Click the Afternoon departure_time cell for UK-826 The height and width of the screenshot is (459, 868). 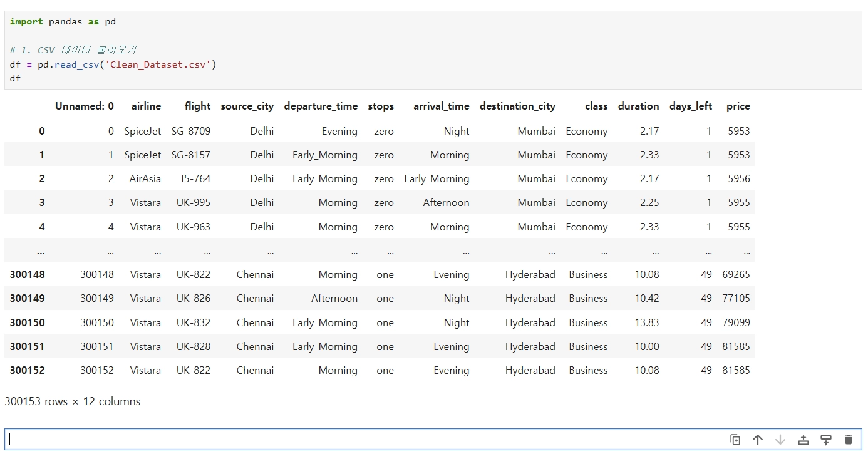point(334,299)
